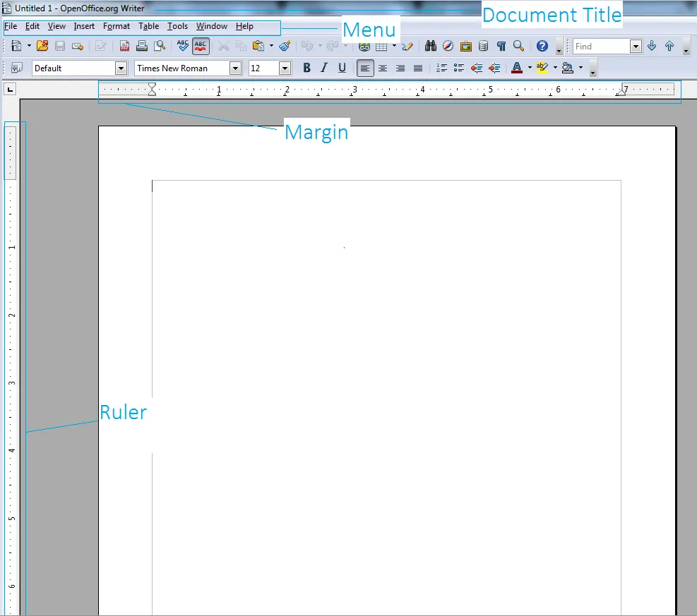This screenshot has width=697, height=616.
Task: Click inside the Find text box
Action: pyautogui.click(x=602, y=46)
